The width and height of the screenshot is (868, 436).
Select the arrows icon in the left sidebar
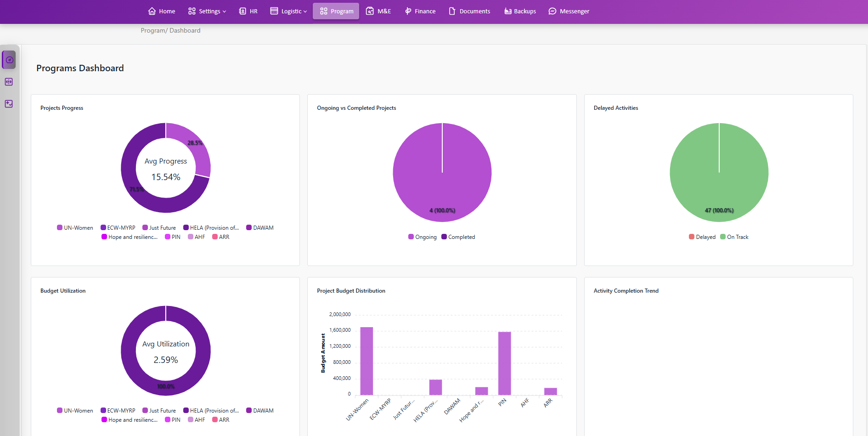coord(8,81)
